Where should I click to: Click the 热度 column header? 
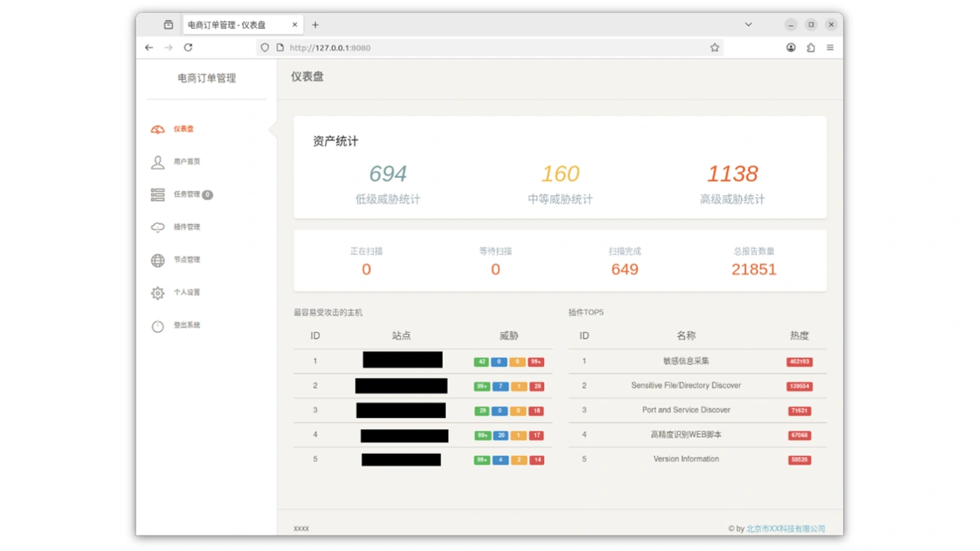pyautogui.click(x=800, y=335)
